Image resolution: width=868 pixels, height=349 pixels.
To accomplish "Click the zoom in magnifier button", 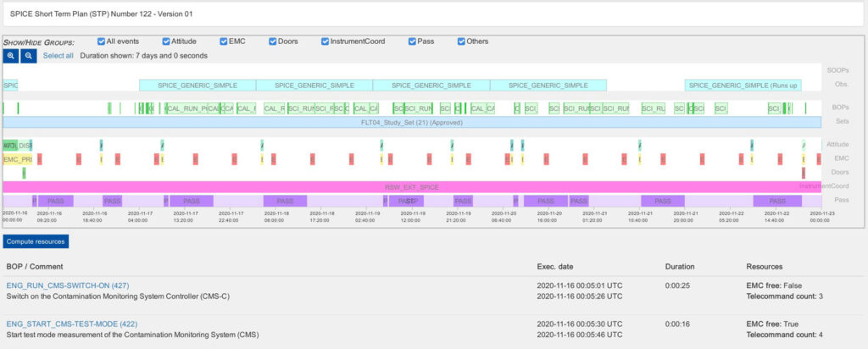I will coord(12,56).
